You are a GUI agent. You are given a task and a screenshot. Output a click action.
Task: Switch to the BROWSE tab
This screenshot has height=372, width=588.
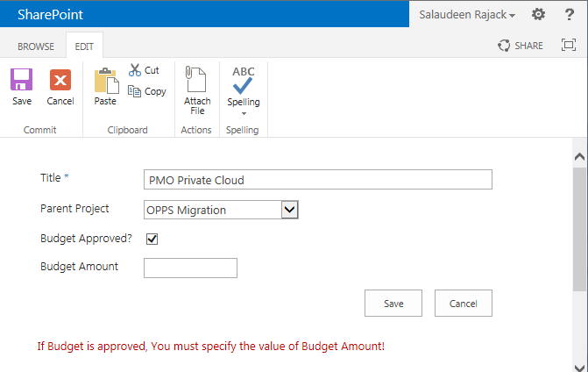point(36,46)
